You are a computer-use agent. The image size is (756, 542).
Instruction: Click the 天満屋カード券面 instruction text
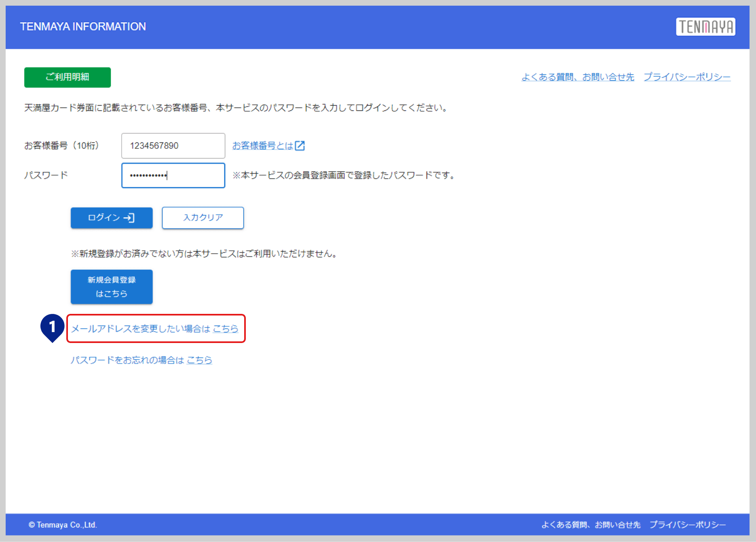236,108
